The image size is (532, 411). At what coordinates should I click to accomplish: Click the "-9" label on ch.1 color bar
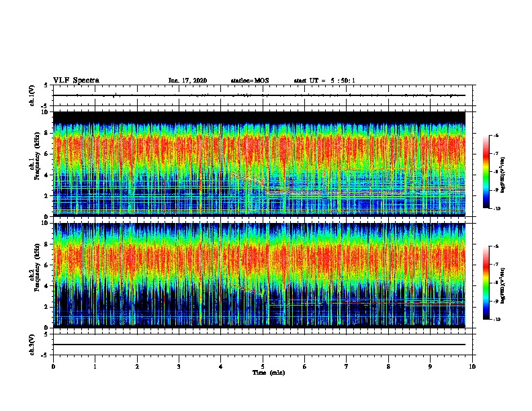click(x=496, y=190)
